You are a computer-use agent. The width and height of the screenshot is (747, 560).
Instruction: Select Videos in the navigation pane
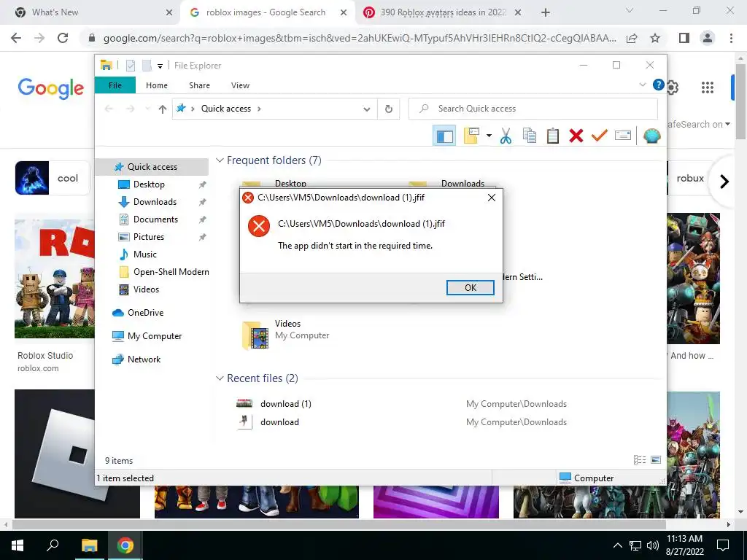146,289
